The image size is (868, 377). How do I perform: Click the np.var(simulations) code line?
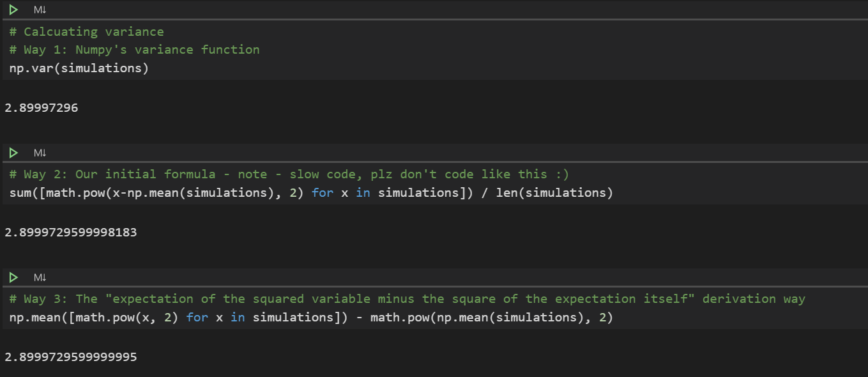coord(79,68)
